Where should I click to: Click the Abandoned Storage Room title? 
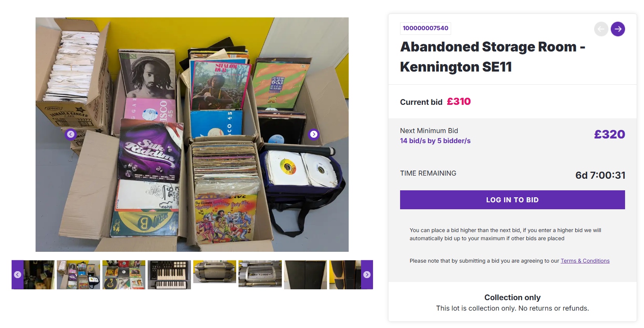pyautogui.click(x=492, y=56)
